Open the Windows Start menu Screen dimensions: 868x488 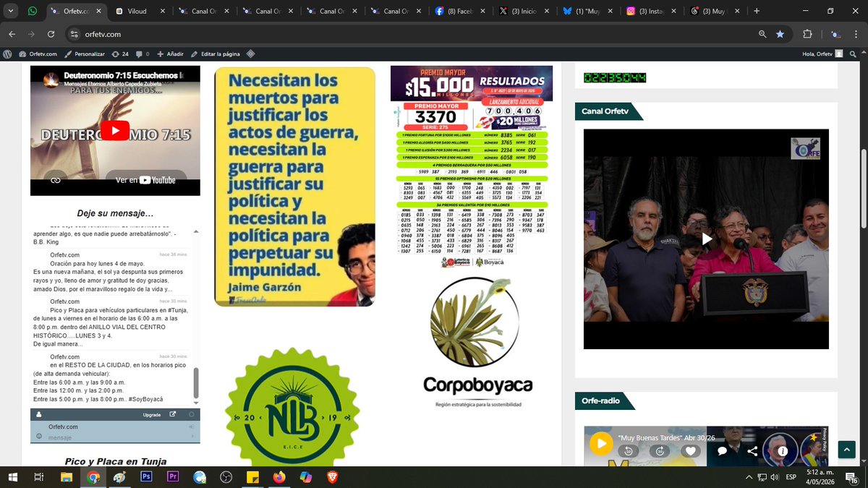click(x=12, y=477)
